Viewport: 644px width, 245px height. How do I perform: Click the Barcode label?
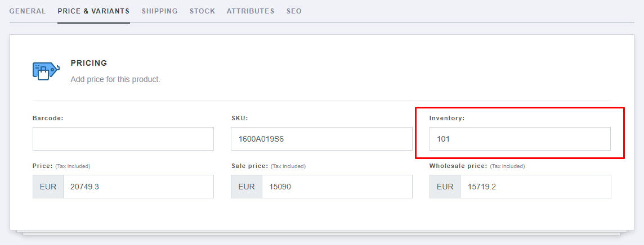(x=48, y=118)
